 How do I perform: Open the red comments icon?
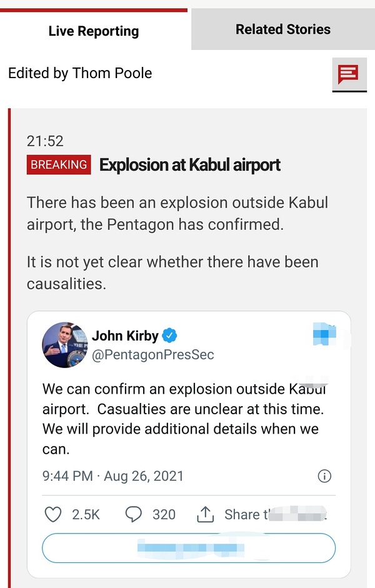click(x=348, y=75)
